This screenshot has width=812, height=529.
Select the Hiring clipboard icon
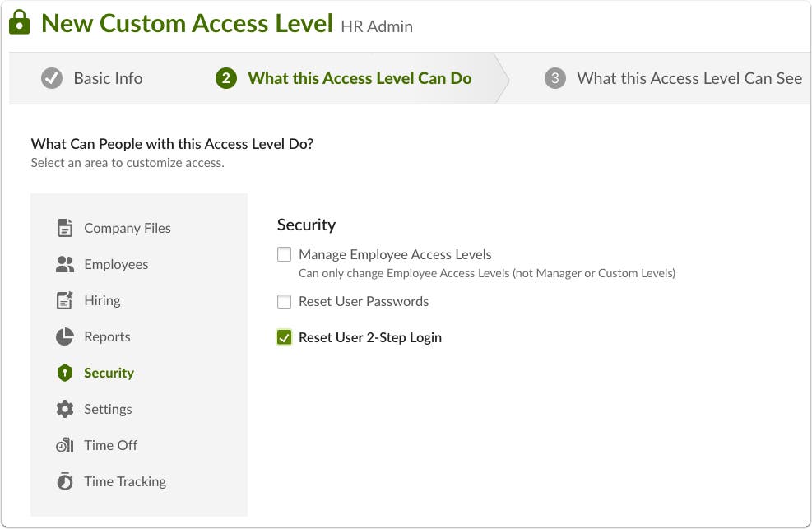(67, 300)
